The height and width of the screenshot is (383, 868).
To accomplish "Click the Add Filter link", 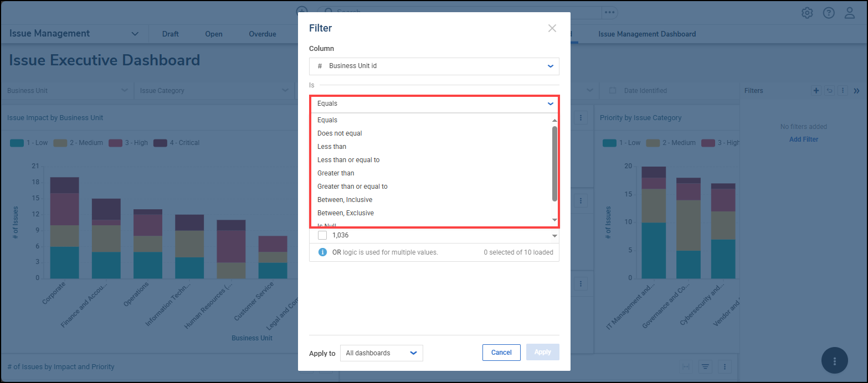I will (803, 139).
